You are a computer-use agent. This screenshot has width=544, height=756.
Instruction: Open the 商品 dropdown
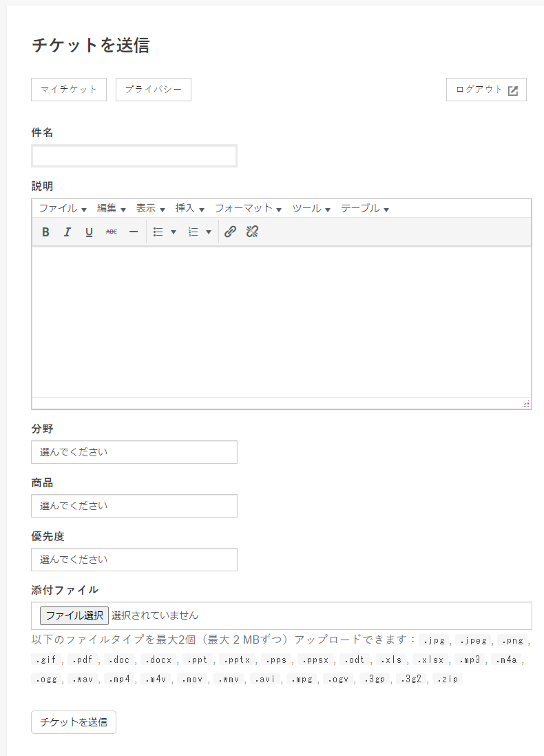tap(134, 506)
